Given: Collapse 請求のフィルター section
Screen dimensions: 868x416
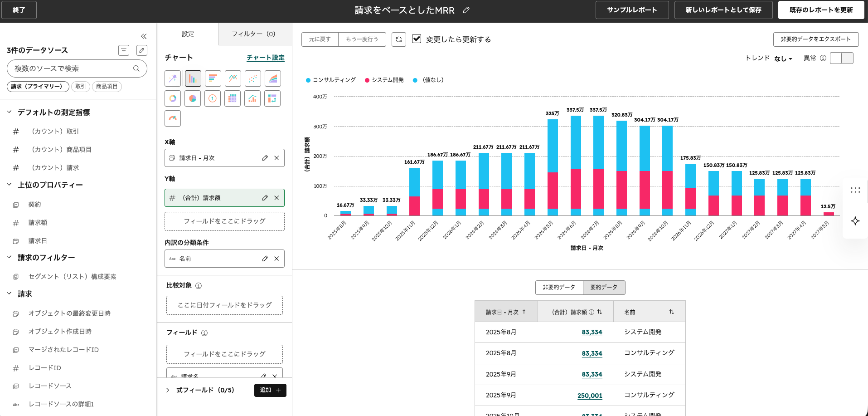Looking at the screenshot, I should coord(9,257).
